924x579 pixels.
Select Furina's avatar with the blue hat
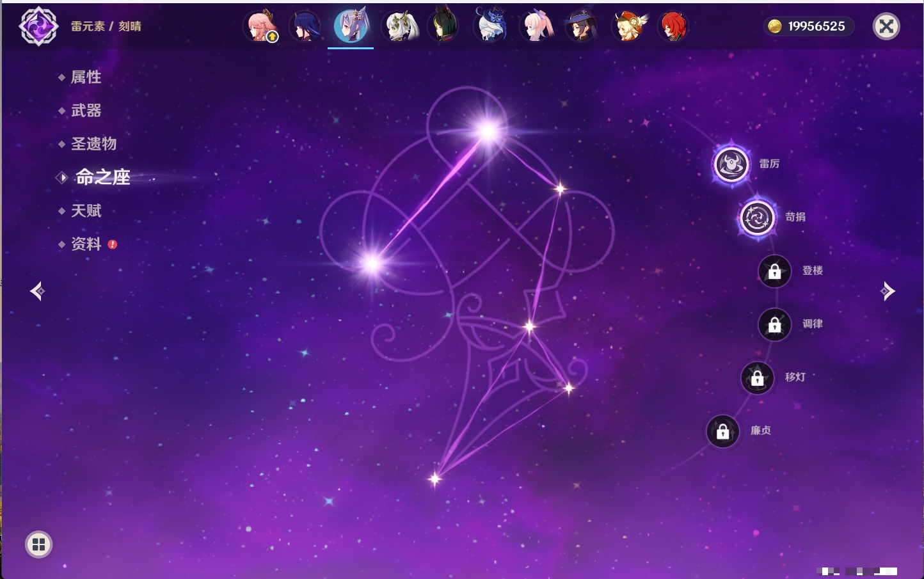point(490,27)
